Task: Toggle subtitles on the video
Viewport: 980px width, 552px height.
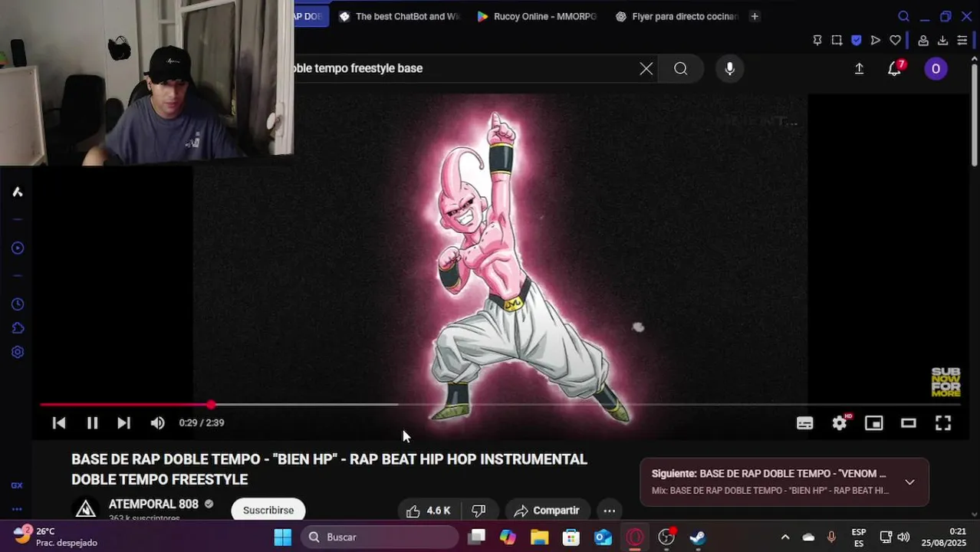Action: [804, 423]
